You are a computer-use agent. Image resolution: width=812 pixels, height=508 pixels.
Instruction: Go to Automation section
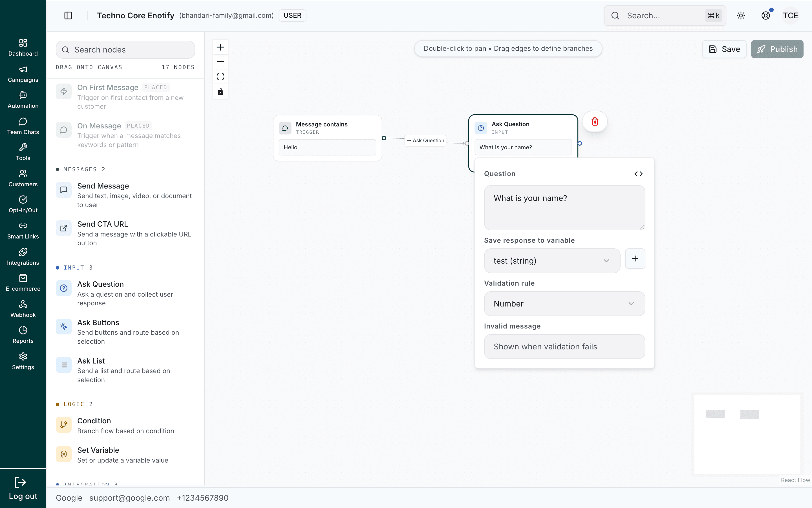coord(23,100)
